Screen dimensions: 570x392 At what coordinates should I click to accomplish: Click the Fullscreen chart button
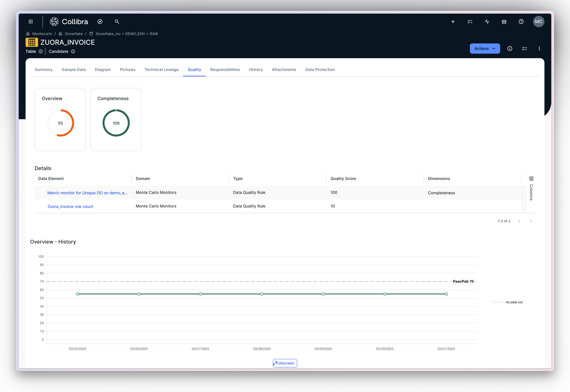[285, 363]
